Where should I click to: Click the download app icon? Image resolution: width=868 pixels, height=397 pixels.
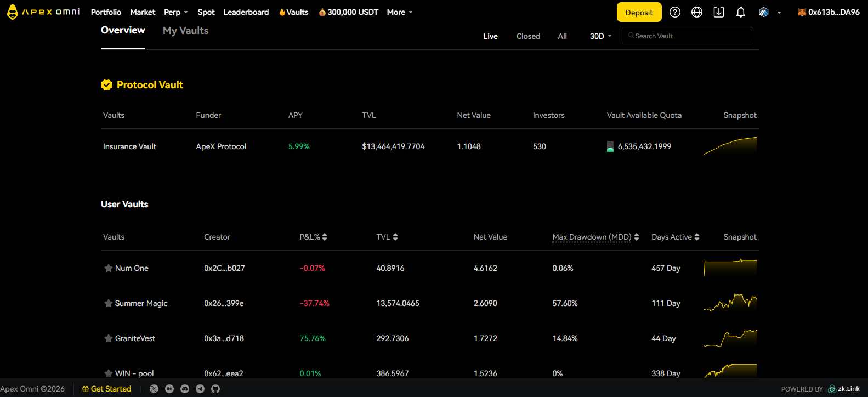719,12
